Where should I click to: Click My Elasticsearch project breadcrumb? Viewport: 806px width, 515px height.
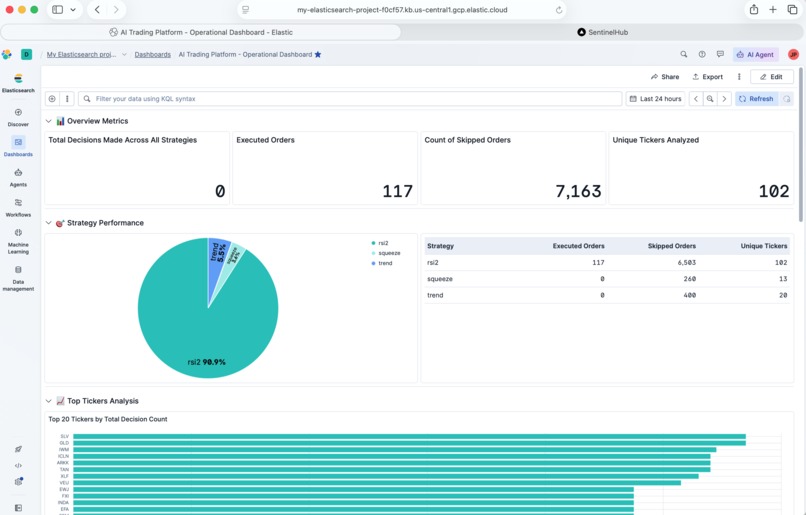tap(81, 54)
